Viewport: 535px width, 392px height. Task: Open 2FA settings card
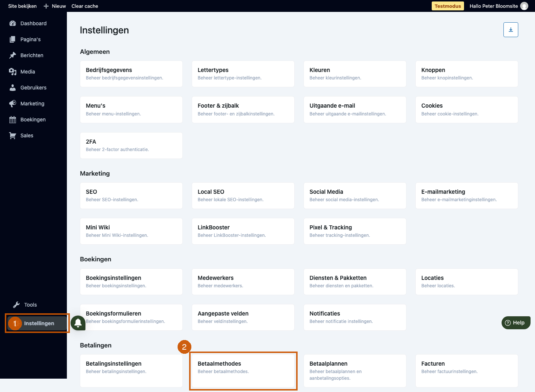(x=131, y=146)
